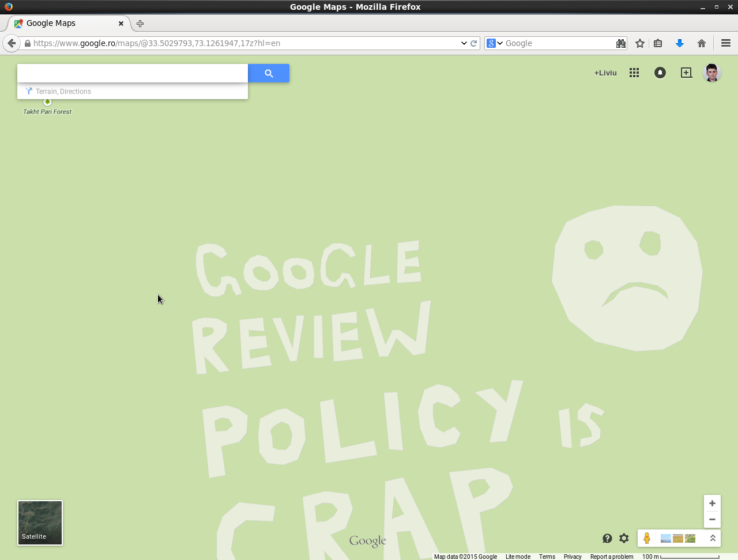Click the address bar URL

click(x=157, y=43)
